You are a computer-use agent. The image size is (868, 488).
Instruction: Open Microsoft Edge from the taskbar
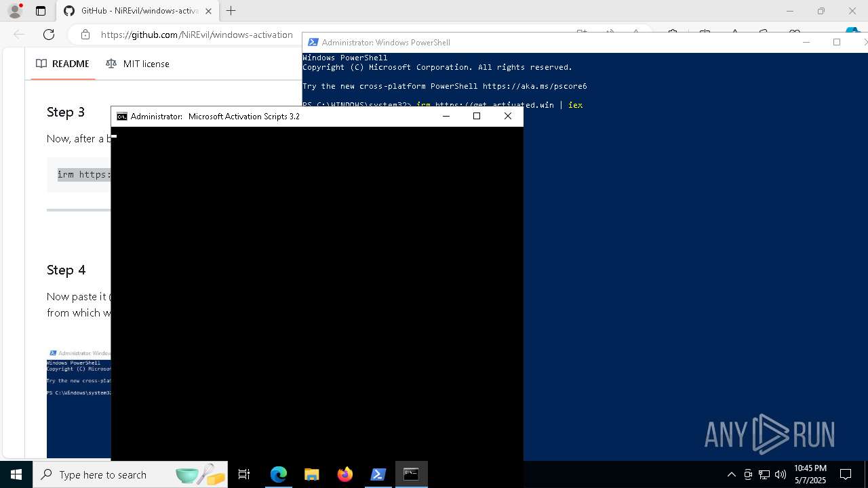[279, 474]
